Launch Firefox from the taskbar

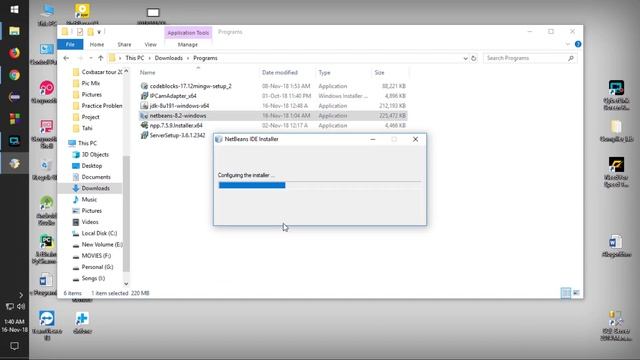coord(14,53)
